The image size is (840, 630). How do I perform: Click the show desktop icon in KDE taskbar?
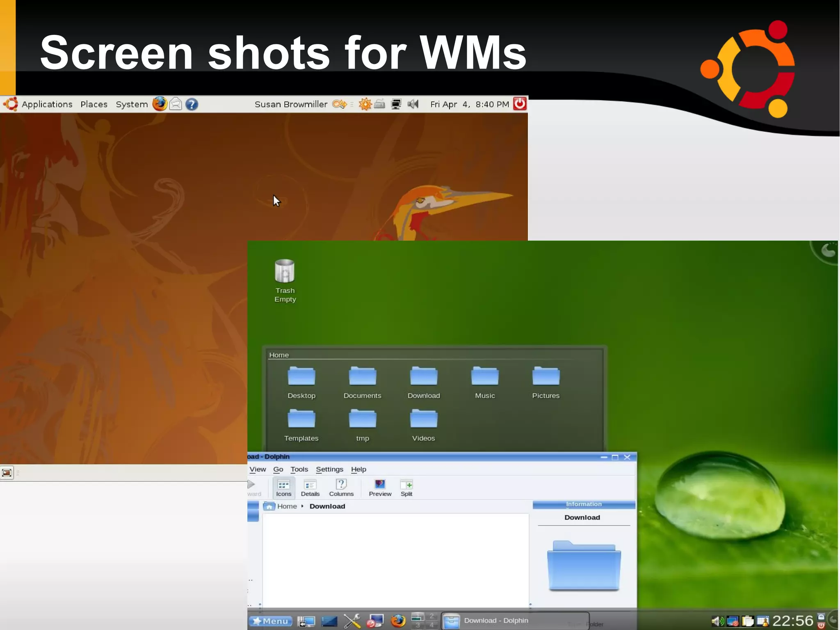click(306, 621)
